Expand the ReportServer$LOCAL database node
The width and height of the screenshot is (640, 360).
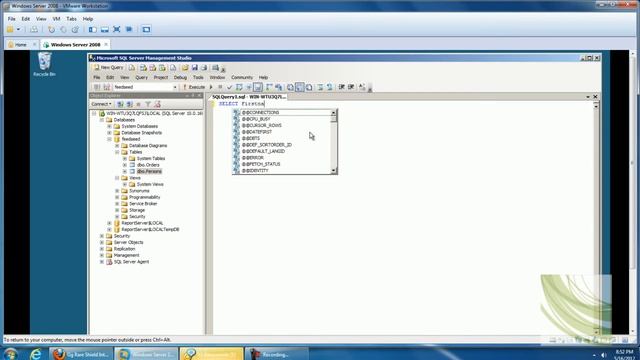[109, 223]
